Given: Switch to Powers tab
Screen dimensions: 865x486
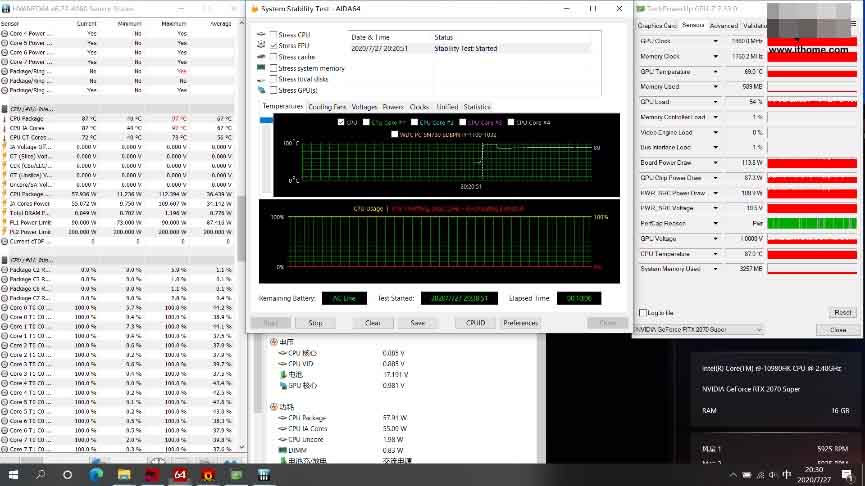Looking at the screenshot, I should point(393,107).
